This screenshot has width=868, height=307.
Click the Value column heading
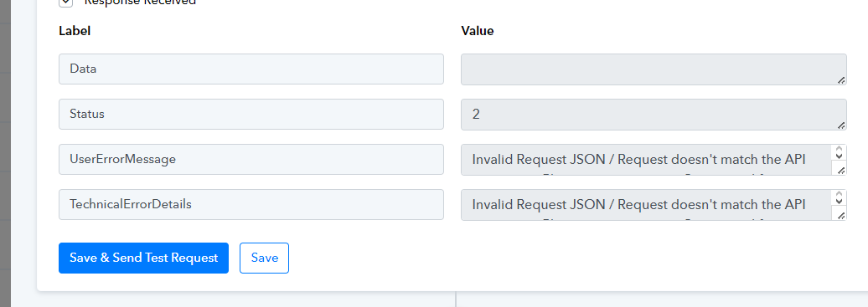coord(478,31)
